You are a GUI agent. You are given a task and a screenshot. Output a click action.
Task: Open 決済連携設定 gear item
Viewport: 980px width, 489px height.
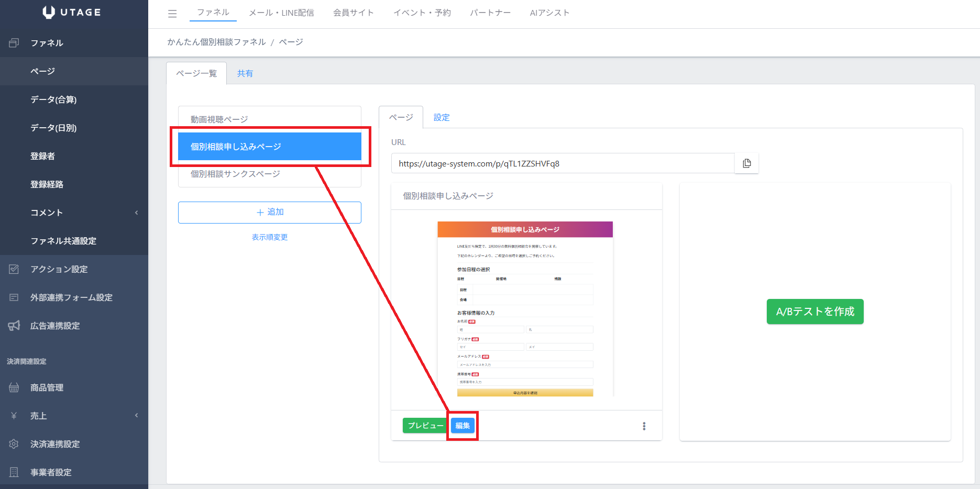tap(54, 444)
